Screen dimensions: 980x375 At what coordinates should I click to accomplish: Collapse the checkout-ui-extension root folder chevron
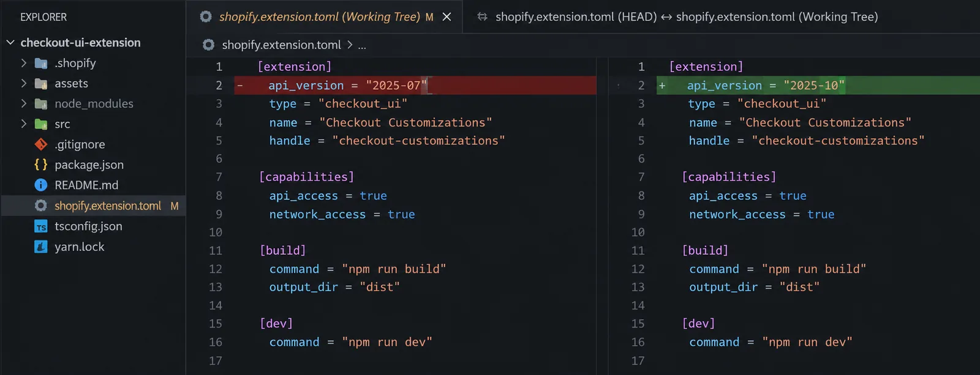point(10,42)
